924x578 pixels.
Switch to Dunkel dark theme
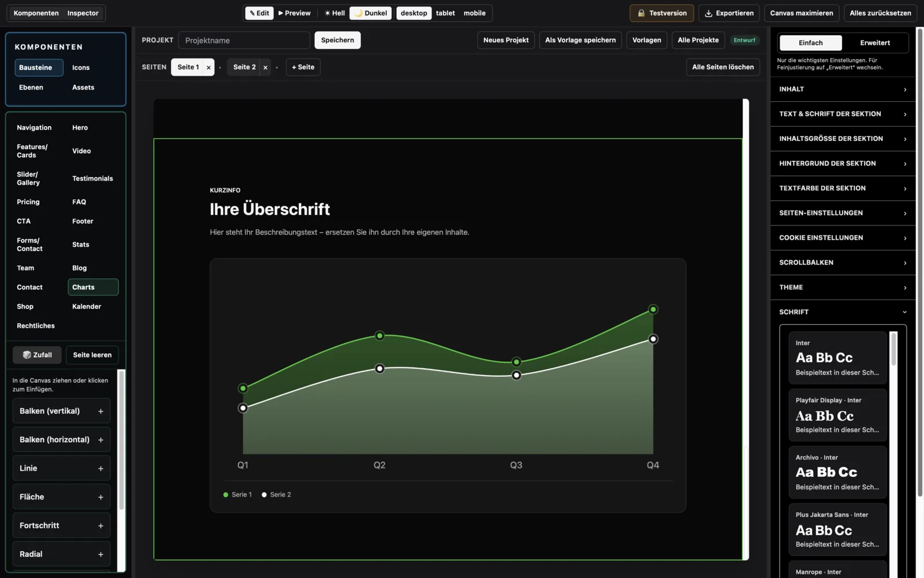[370, 13]
